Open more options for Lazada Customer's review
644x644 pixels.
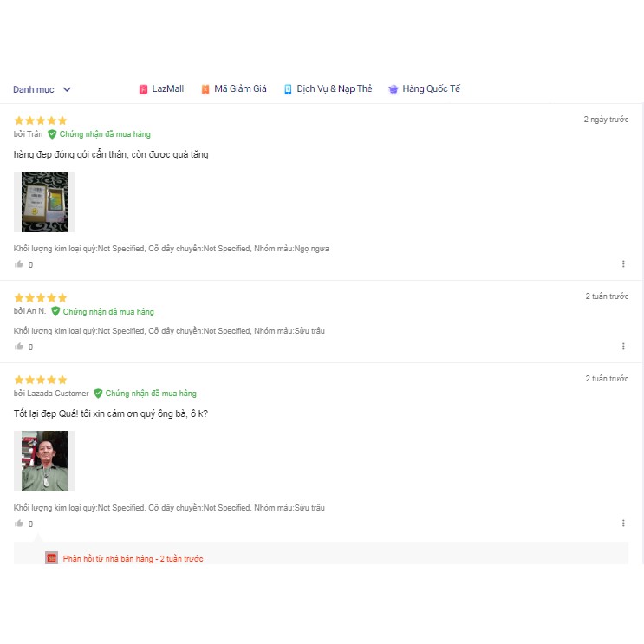tap(623, 524)
